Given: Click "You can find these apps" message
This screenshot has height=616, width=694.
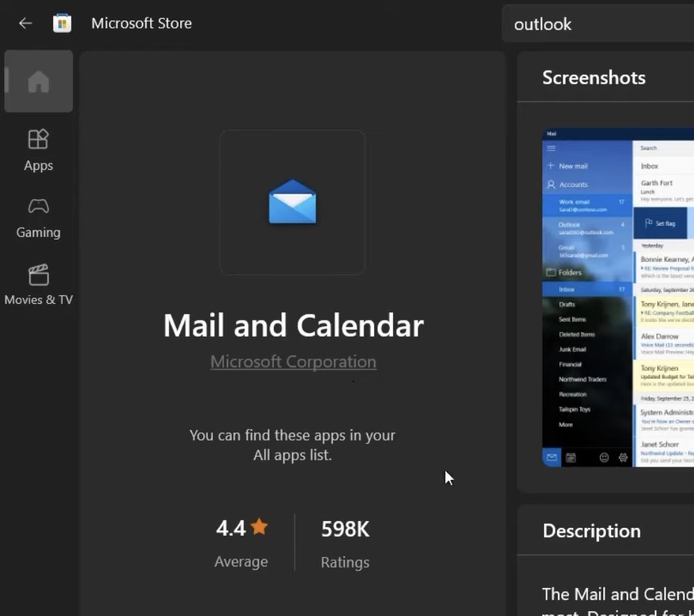Looking at the screenshot, I should point(293,445).
